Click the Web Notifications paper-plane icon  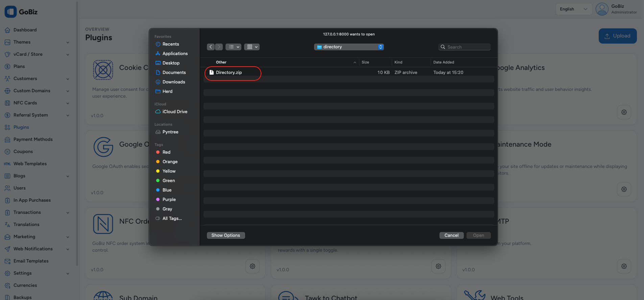coord(7,249)
